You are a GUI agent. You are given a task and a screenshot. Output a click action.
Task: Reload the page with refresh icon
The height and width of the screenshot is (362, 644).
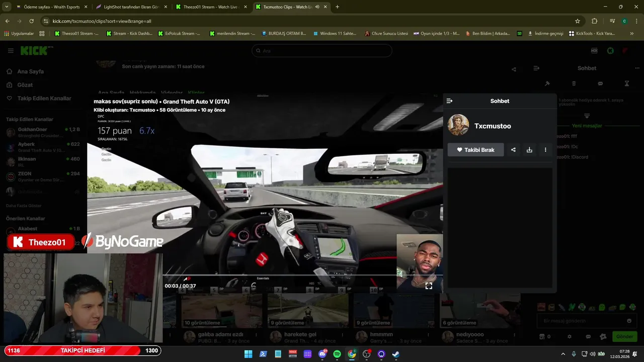pyautogui.click(x=31, y=21)
